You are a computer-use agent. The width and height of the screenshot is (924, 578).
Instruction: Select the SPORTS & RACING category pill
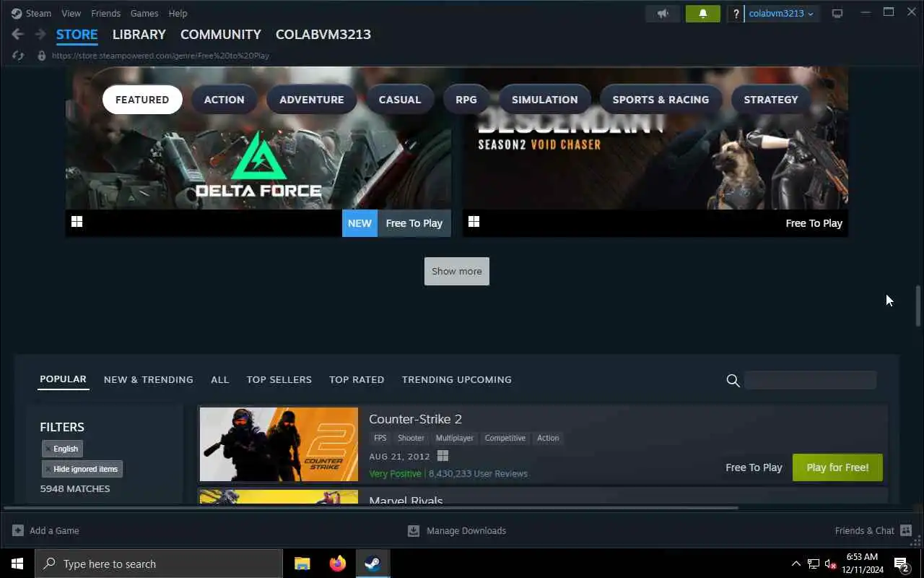[x=661, y=100]
